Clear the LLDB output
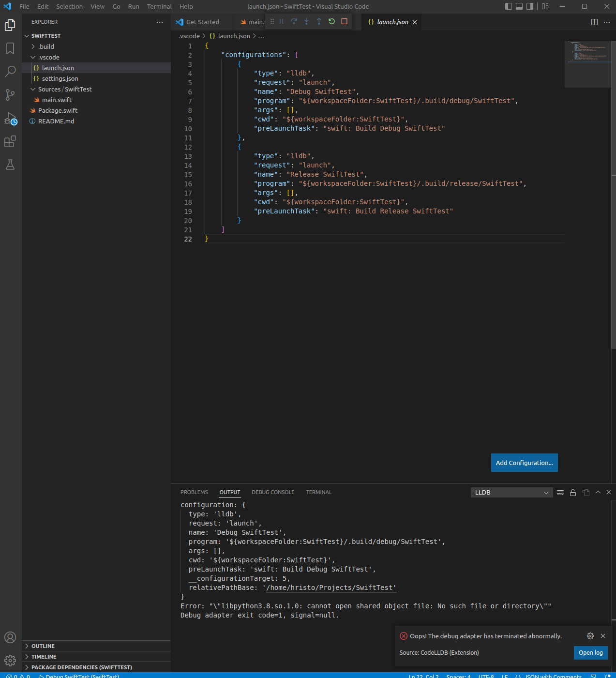 click(560, 492)
